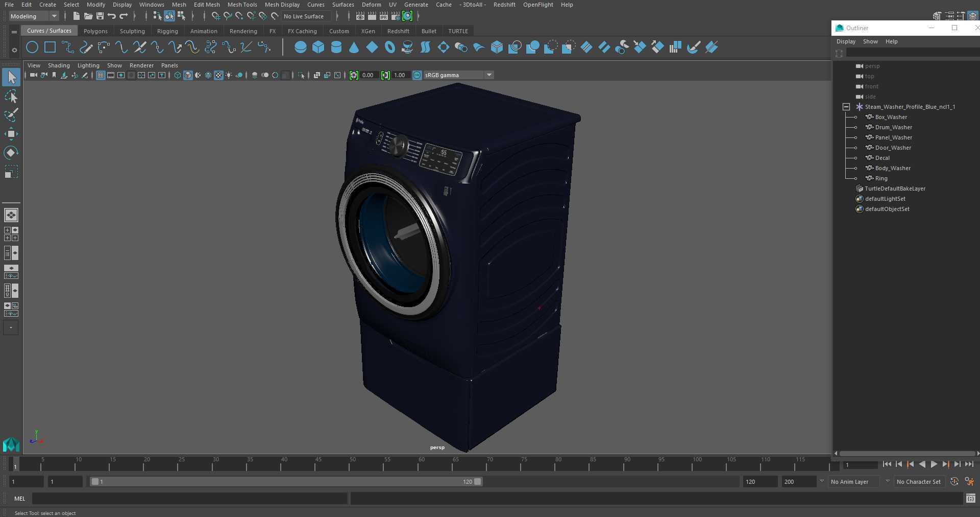The image size is (980, 517).
Task: Open the Modeling menu set dropdown
Action: [34, 16]
